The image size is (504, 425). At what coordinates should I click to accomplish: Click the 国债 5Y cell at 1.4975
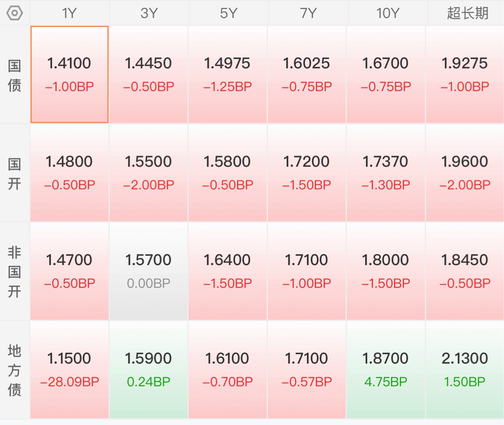coord(228,75)
